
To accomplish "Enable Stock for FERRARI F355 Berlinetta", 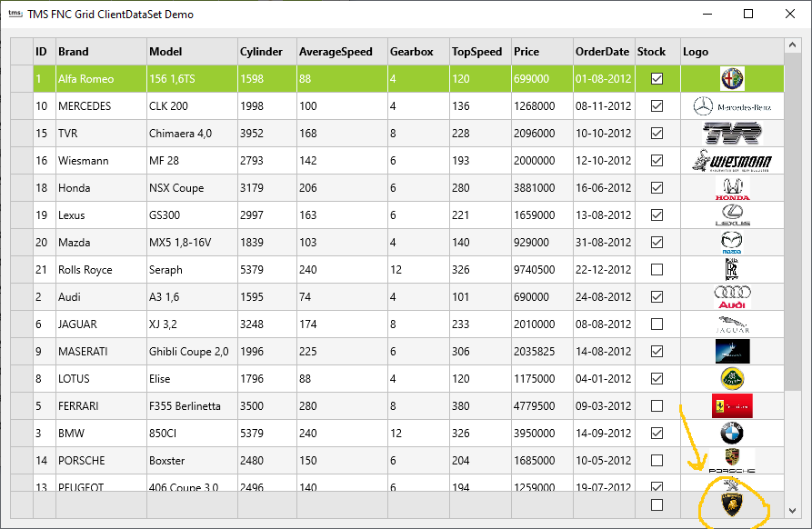I will coord(657,405).
